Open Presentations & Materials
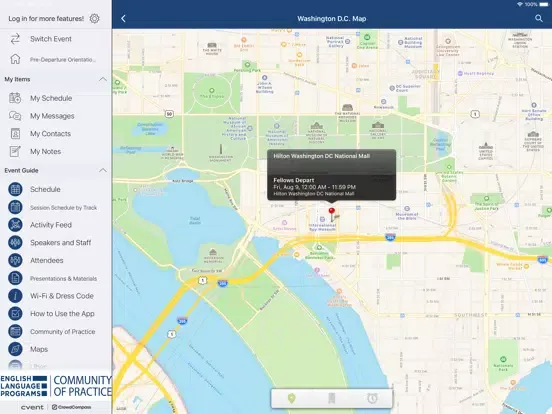The image size is (552, 414). click(56, 278)
